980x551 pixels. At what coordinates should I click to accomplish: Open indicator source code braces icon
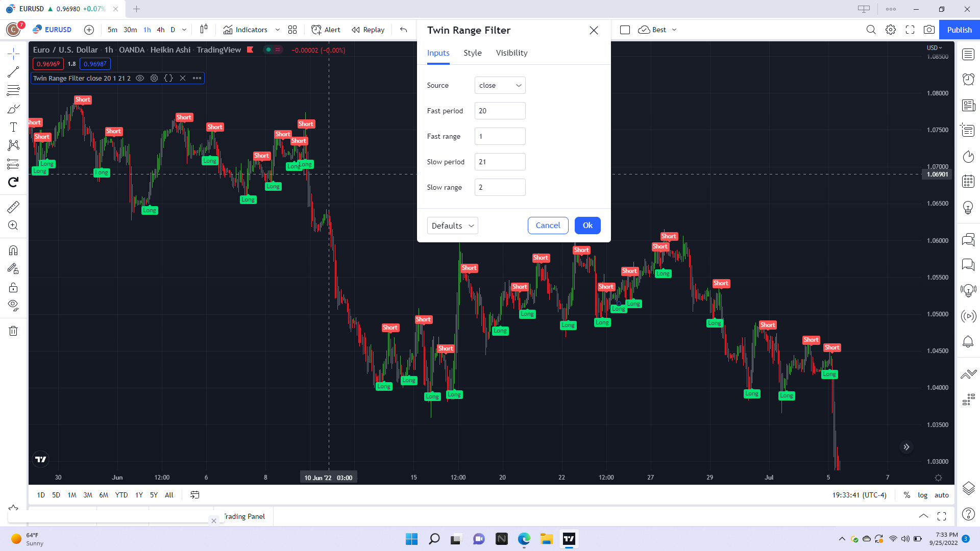(x=168, y=78)
